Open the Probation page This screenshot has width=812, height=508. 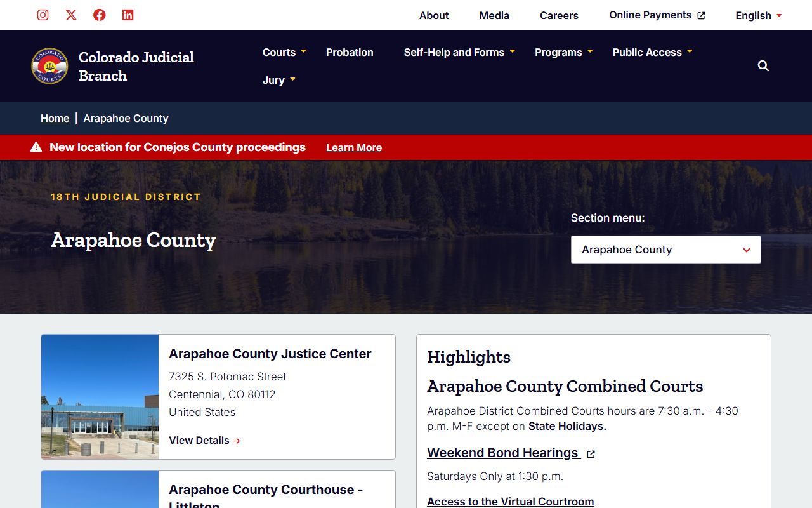(x=350, y=52)
